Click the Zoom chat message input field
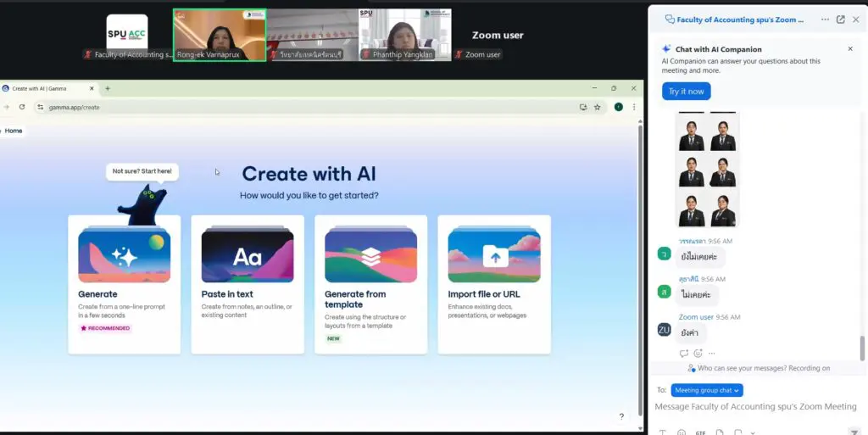Image resolution: width=868 pixels, height=435 pixels. tap(754, 407)
